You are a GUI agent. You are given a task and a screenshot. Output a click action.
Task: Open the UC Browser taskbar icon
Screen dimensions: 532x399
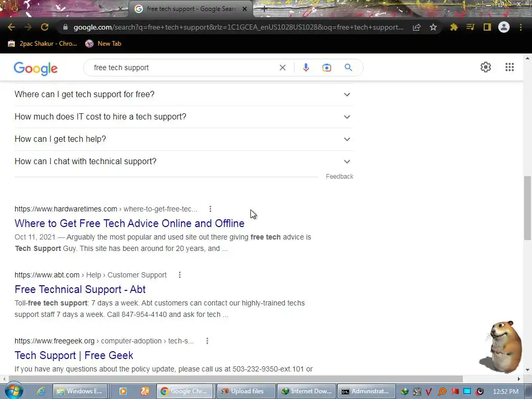[x=145, y=391]
